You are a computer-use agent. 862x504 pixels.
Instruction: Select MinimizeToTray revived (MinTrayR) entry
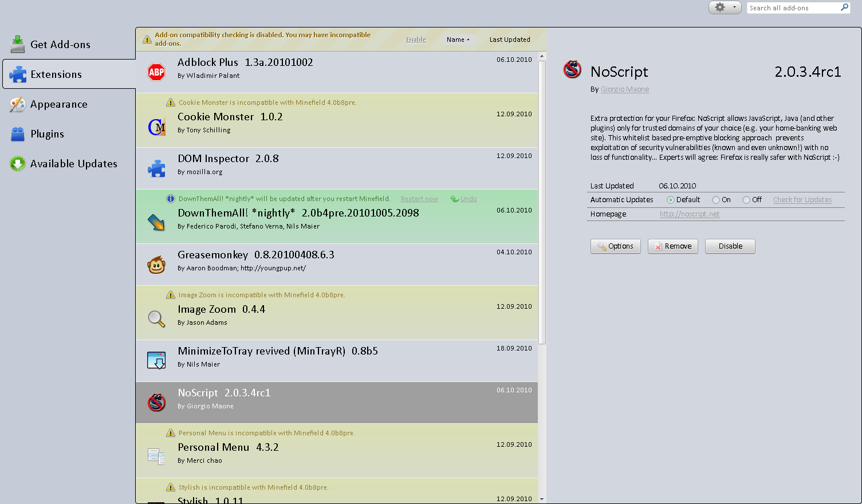pyautogui.click(x=337, y=361)
